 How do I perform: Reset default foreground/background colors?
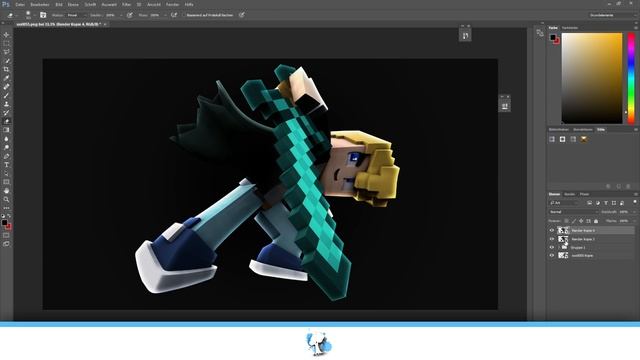[x=3, y=216]
